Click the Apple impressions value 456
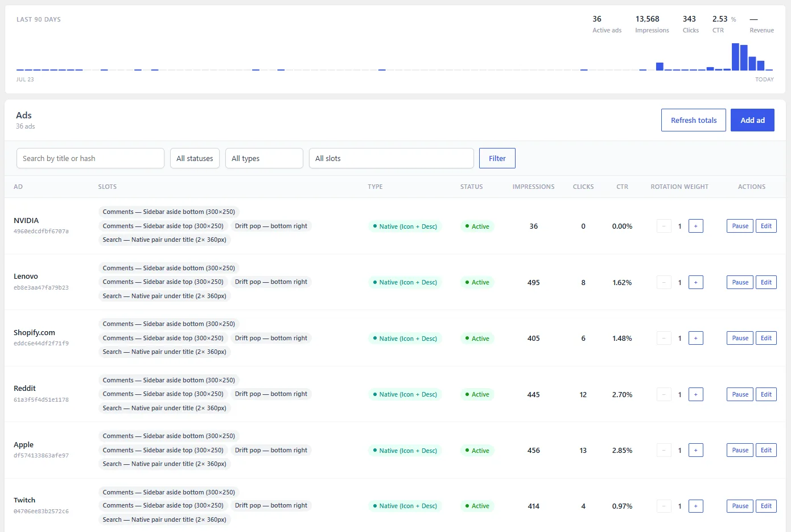791x532 pixels. pyautogui.click(x=533, y=450)
